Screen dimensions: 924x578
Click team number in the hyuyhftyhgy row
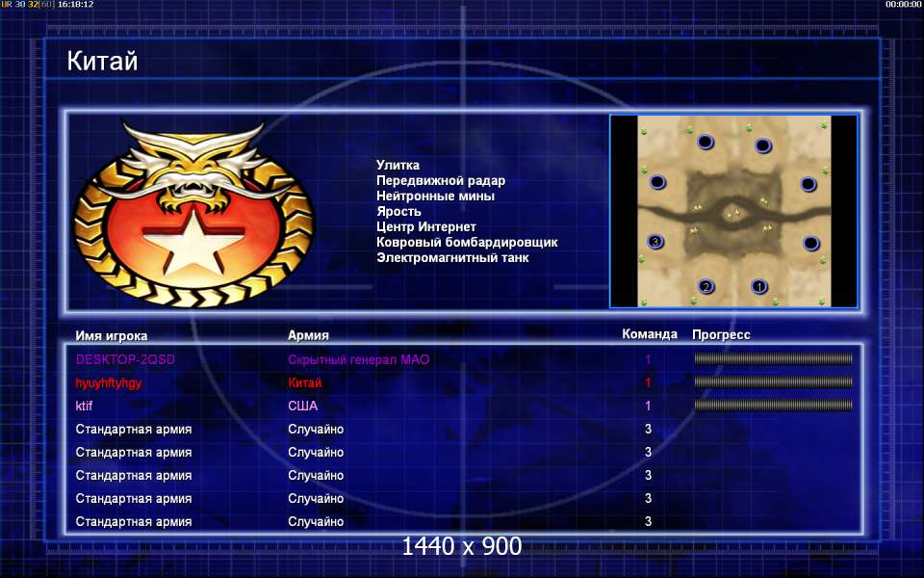[648, 382]
